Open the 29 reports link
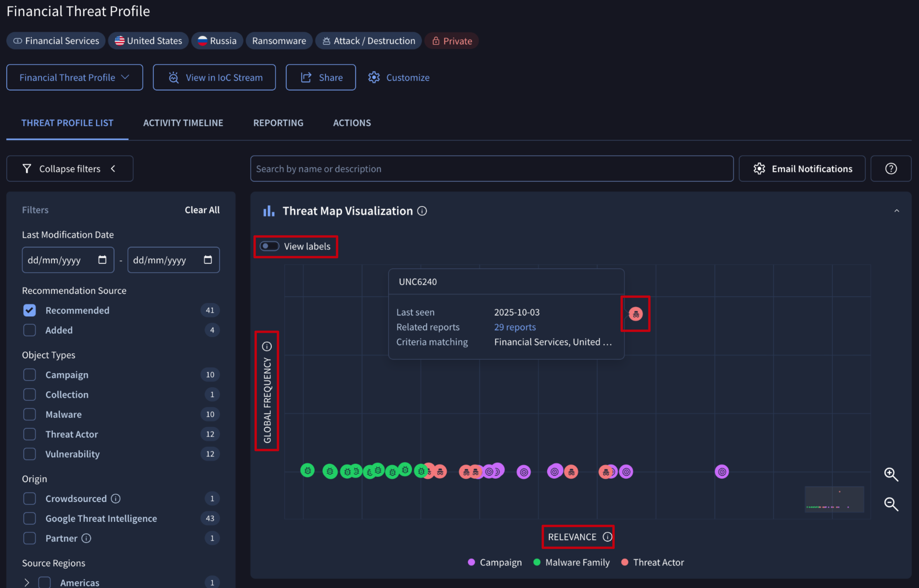Image resolution: width=919 pixels, height=588 pixels. pos(515,327)
